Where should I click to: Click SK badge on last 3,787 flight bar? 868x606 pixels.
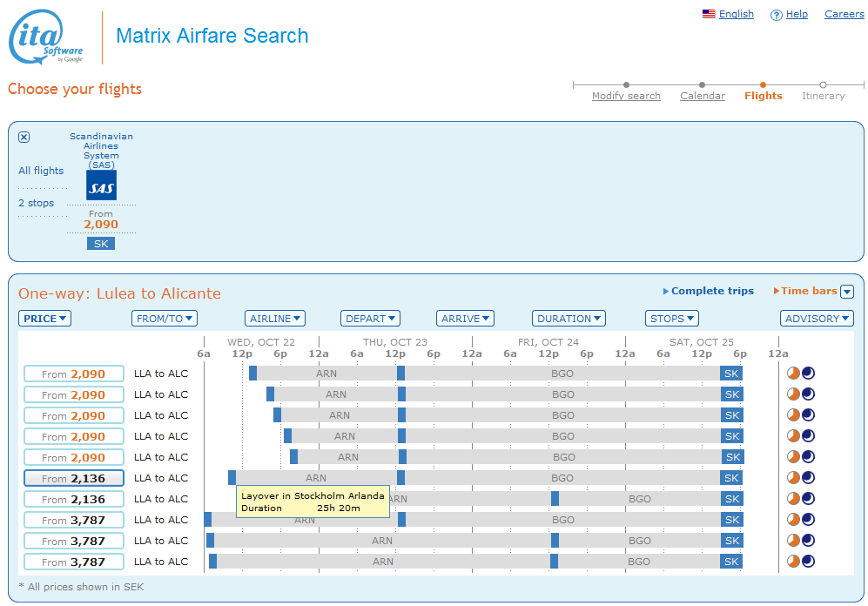click(x=731, y=562)
